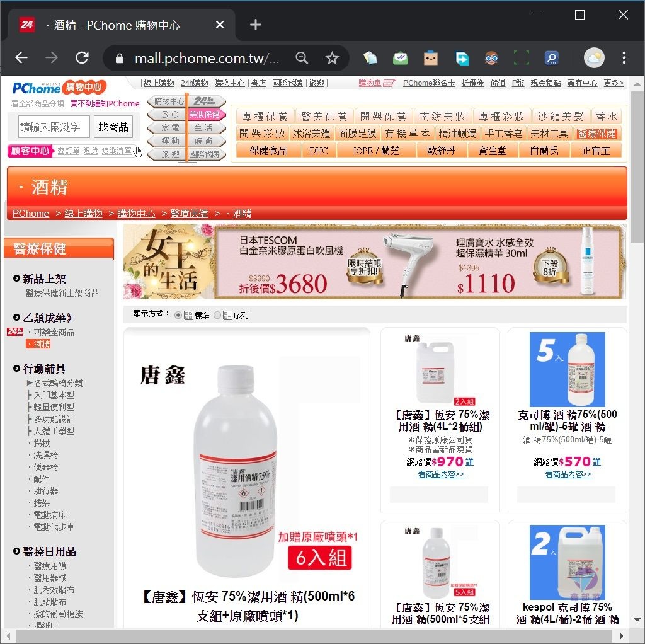Open the zoom magnifier icon in address bar

coord(302,58)
